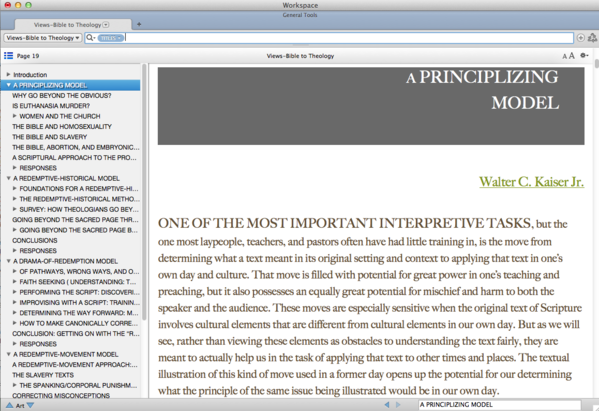The width and height of the screenshot is (599, 411).
Task: Select CORRECTING MISCONCEPTIONS entry
Action: click(x=61, y=396)
